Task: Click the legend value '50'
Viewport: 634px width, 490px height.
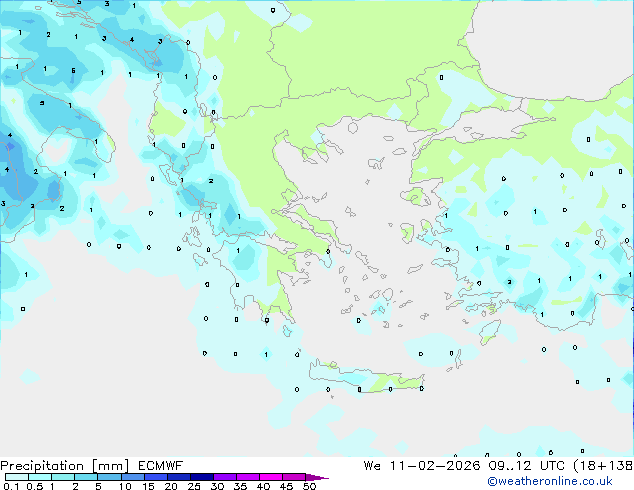Action: coord(309,486)
